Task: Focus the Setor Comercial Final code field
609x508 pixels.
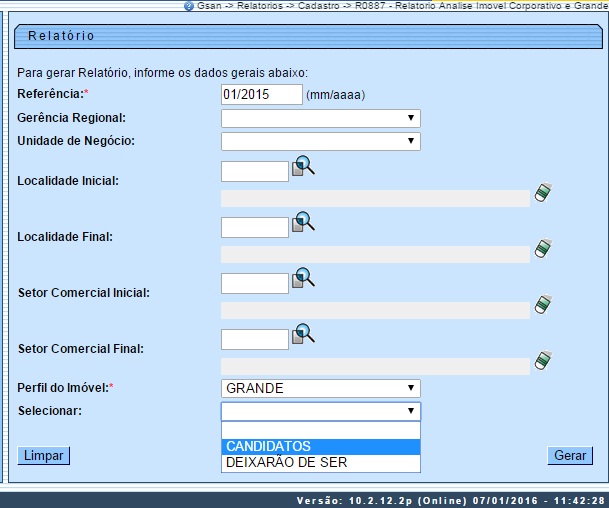Action: click(x=255, y=339)
